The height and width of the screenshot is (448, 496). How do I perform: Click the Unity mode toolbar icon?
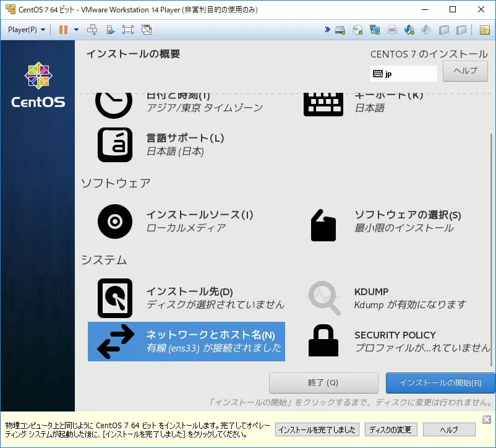(110, 30)
